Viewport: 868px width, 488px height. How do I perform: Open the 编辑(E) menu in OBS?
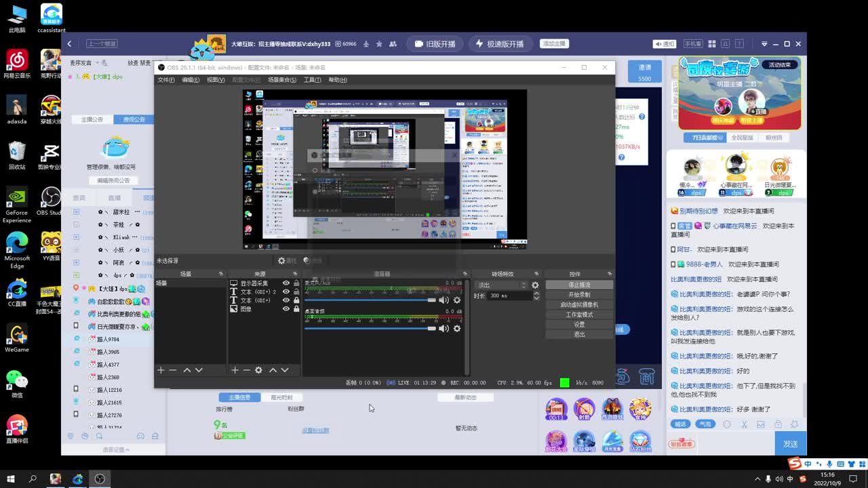pyautogui.click(x=191, y=80)
